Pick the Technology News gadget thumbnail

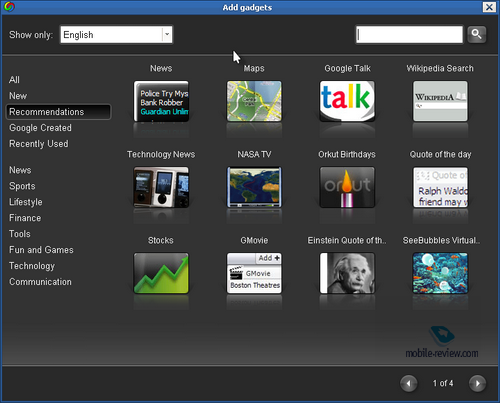[x=161, y=187]
